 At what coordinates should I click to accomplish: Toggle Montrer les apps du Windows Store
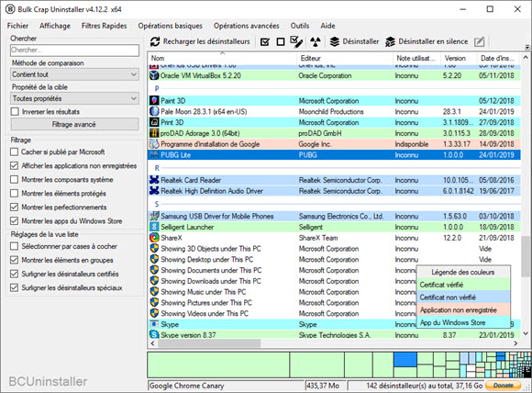click(15, 220)
